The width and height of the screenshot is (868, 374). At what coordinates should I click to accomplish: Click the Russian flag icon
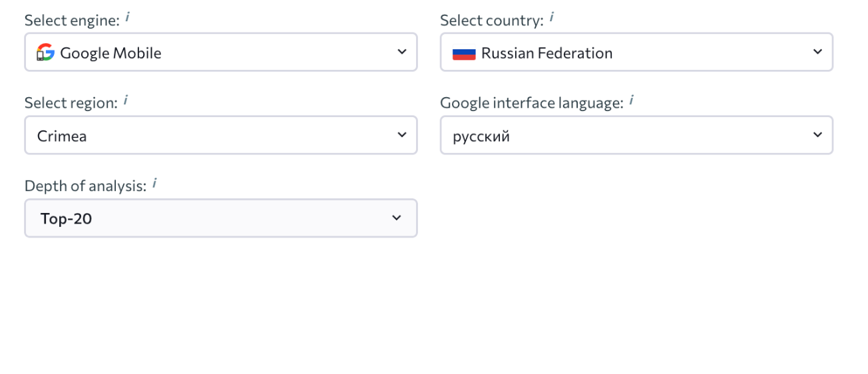[x=464, y=53]
